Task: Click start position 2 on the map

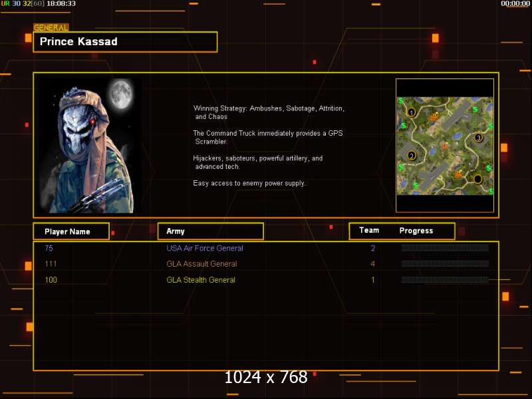Action: tap(411, 156)
